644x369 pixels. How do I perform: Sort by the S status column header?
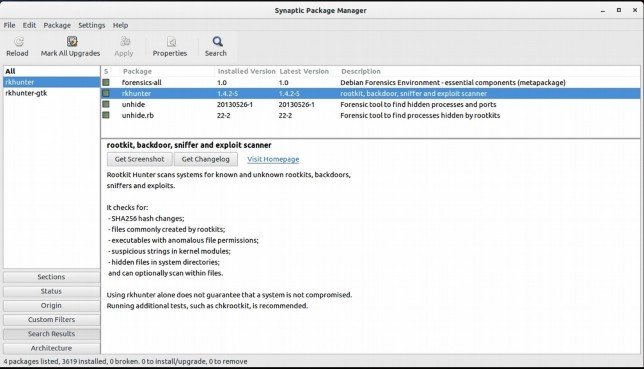106,71
